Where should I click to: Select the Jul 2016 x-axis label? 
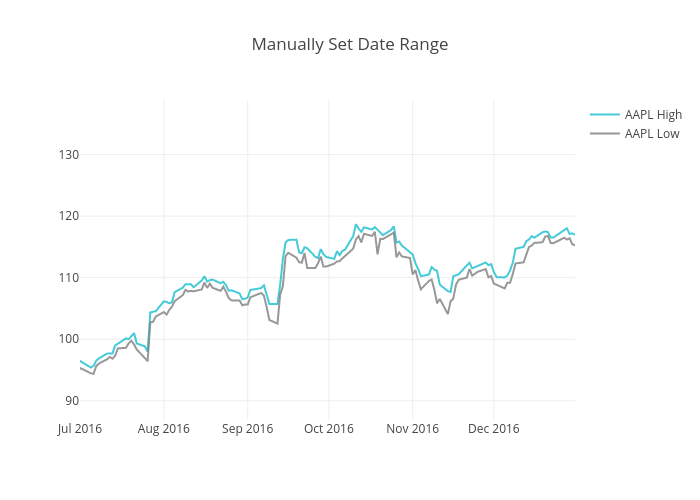click(80, 429)
